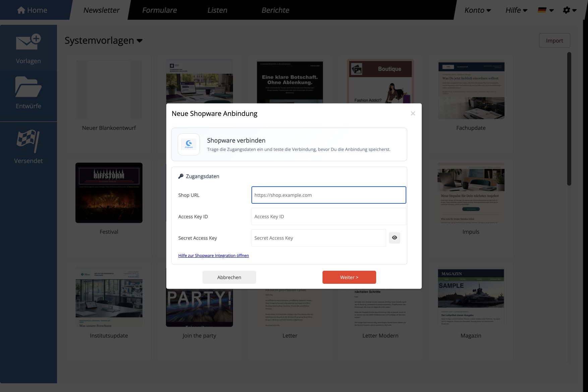588x392 pixels.
Task: Click the Weiter > button
Action: tap(349, 277)
